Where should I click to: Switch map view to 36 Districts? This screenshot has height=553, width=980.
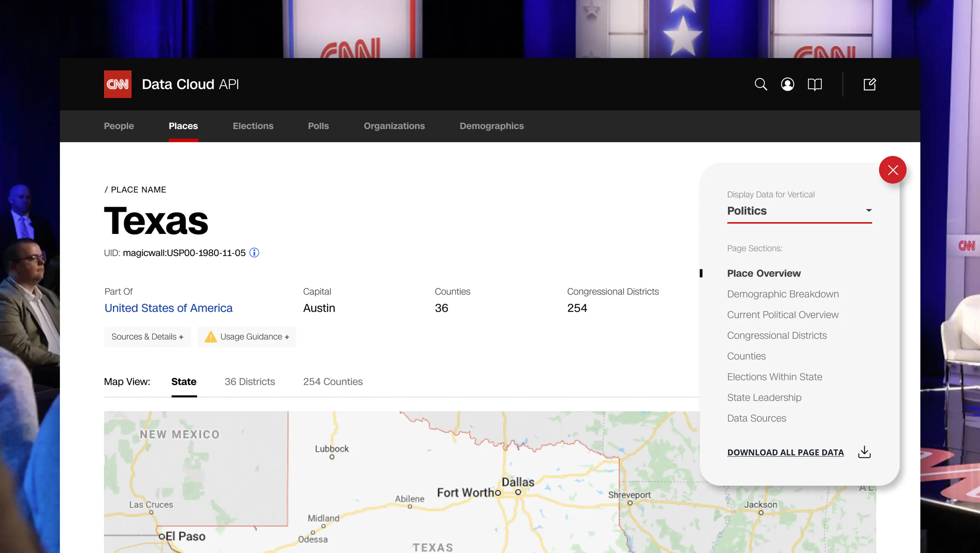(250, 382)
